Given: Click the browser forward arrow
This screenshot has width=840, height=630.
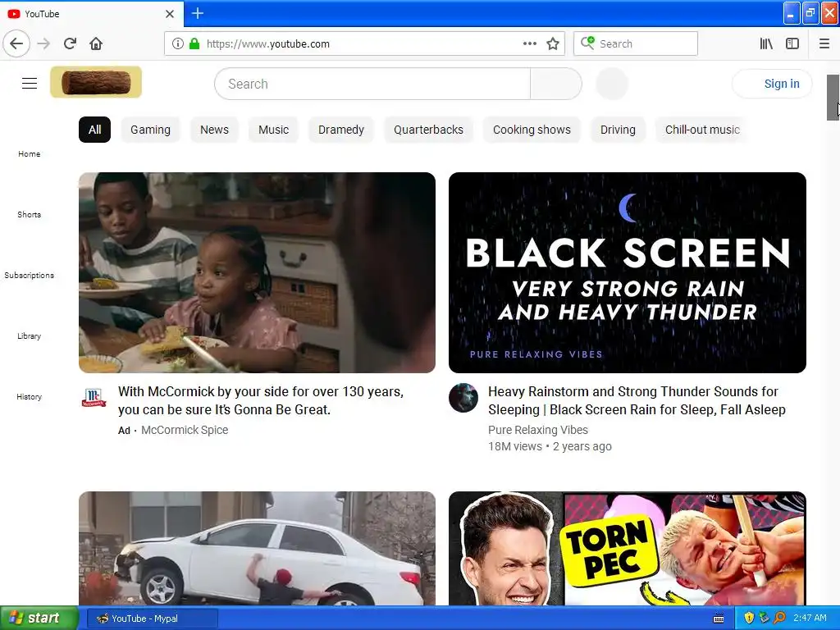Looking at the screenshot, I should [x=44, y=43].
